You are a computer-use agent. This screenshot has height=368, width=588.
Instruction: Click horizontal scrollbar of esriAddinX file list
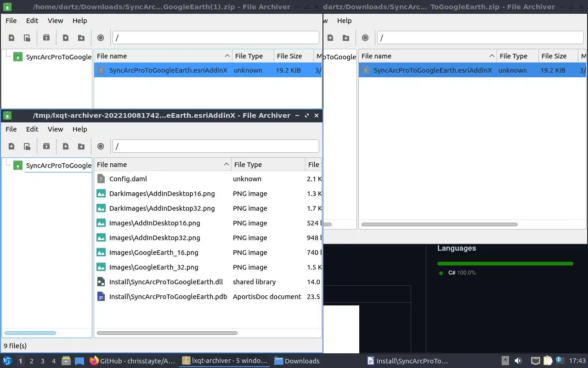167,333
